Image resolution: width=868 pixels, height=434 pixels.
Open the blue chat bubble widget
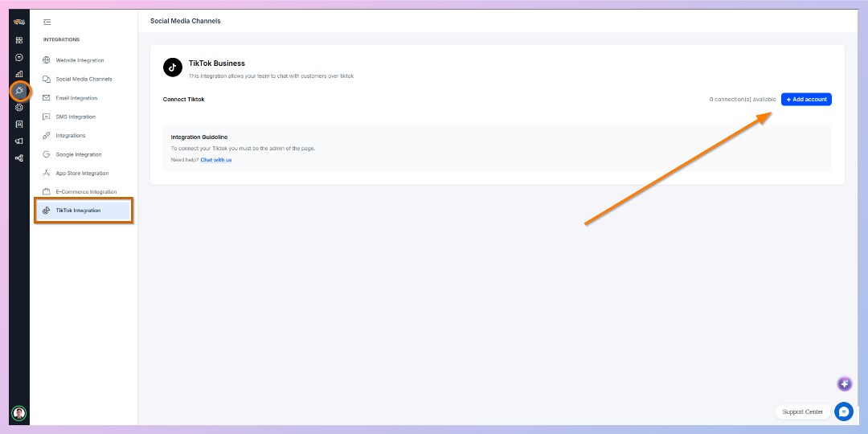click(844, 411)
